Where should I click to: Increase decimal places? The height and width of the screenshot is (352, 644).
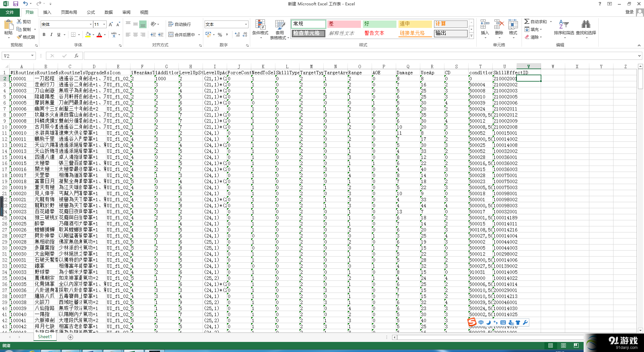pos(237,35)
